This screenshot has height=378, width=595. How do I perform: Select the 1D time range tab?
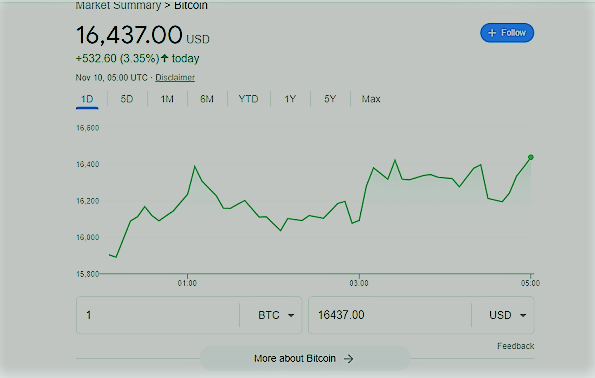(x=87, y=99)
